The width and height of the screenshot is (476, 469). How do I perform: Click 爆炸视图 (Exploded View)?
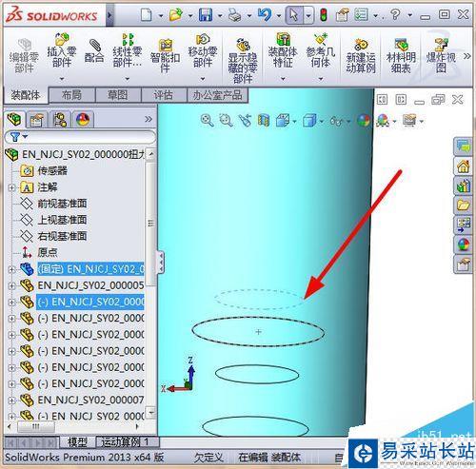pos(441,55)
